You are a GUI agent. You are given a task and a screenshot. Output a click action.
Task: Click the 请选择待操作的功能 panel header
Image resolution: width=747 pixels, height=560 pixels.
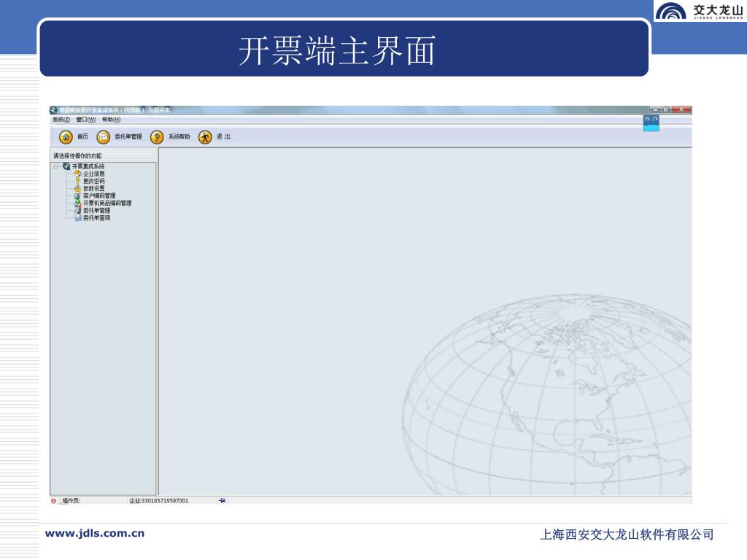click(77, 156)
